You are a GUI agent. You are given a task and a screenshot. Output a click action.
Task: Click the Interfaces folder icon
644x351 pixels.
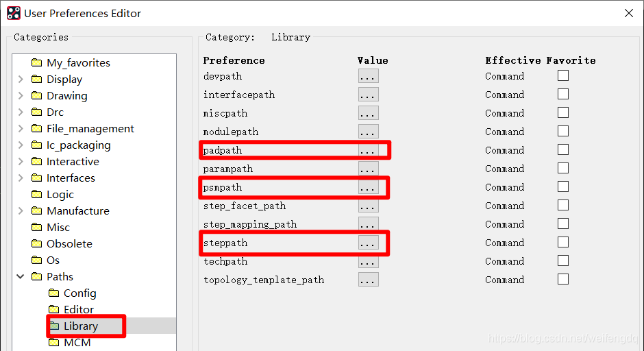point(36,178)
